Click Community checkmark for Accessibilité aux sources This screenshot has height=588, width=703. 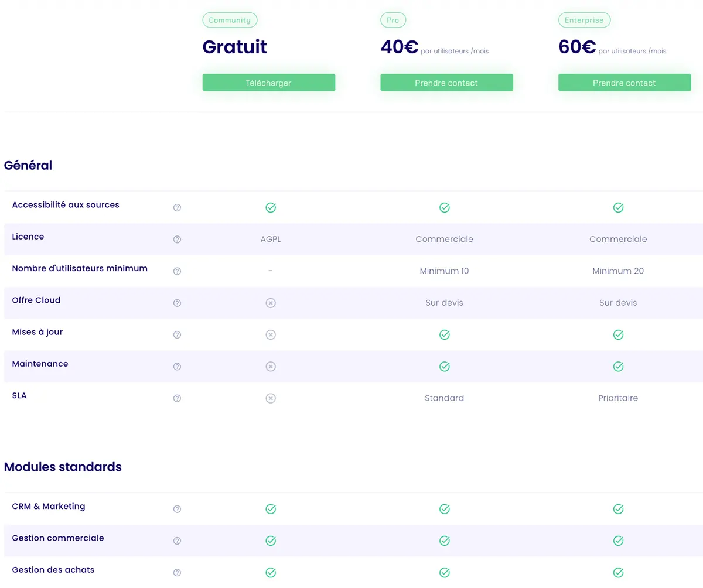271,208
